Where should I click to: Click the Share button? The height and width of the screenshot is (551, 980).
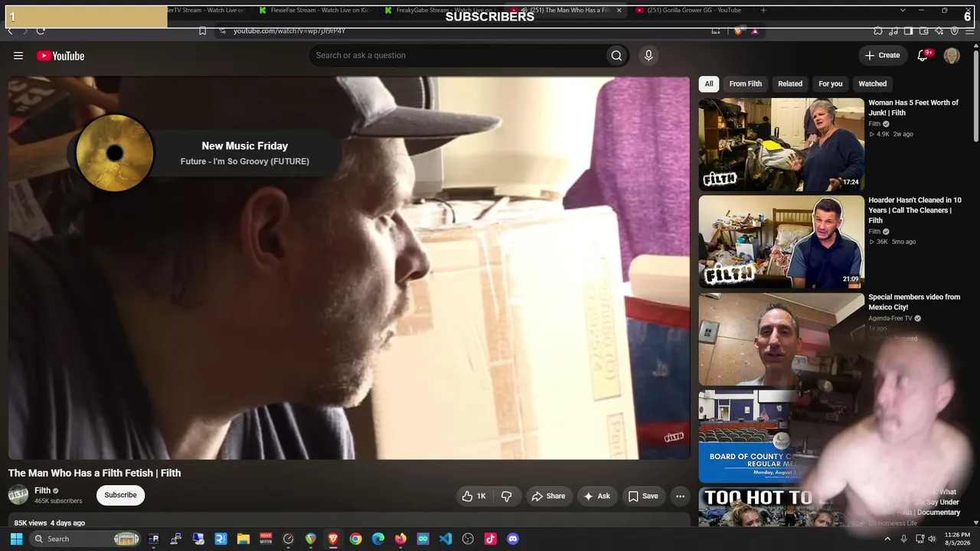[548, 496]
